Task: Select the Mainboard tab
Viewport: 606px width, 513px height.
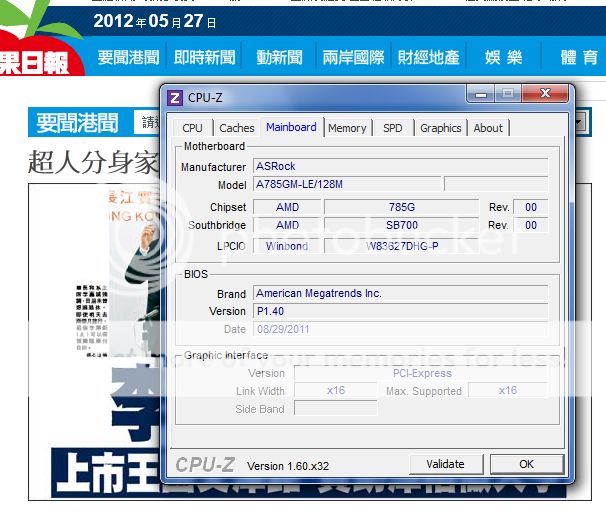Action: click(291, 127)
